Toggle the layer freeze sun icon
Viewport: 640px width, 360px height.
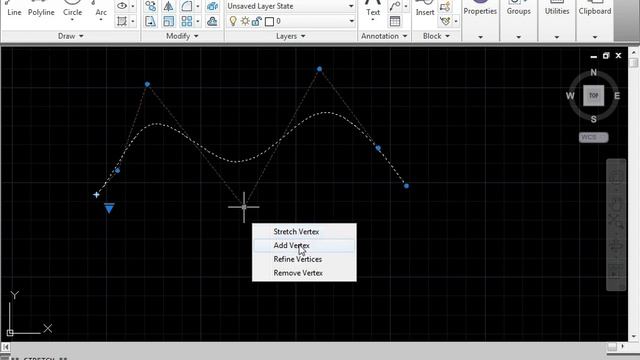pyautogui.click(x=245, y=21)
